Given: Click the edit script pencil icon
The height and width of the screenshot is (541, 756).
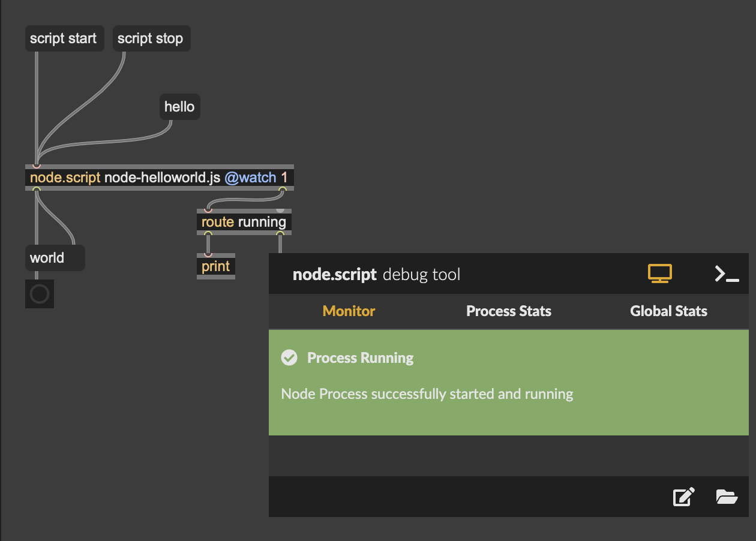Looking at the screenshot, I should (683, 497).
